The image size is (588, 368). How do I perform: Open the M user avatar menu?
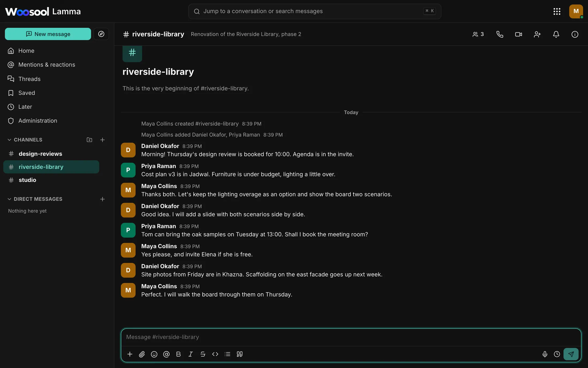576,11
